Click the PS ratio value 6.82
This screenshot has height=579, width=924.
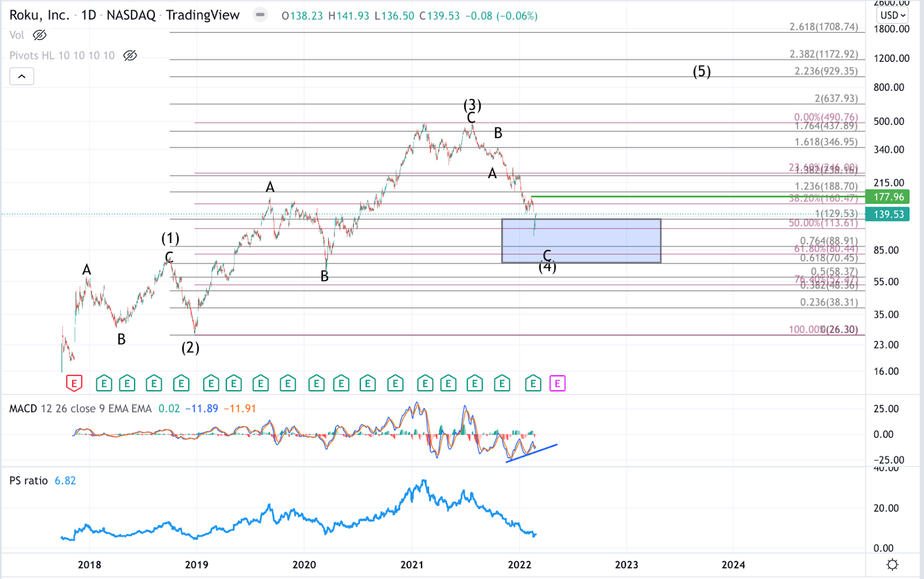pos(65,481)
